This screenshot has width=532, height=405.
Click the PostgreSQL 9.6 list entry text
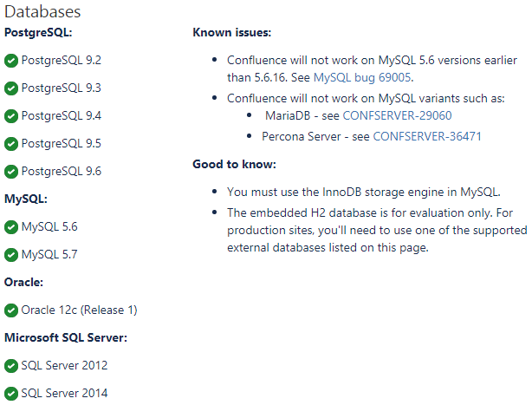62,171
